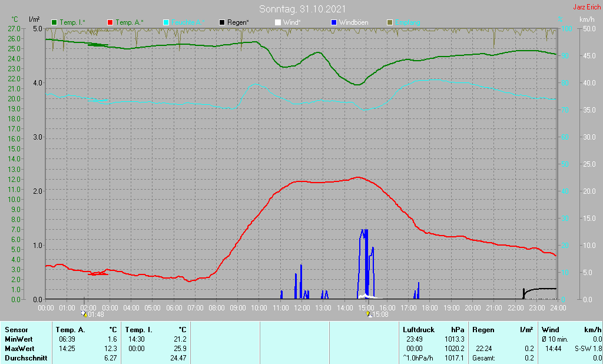
Task: Select the 'Temp. A.*' legend label
Action: 129,23
